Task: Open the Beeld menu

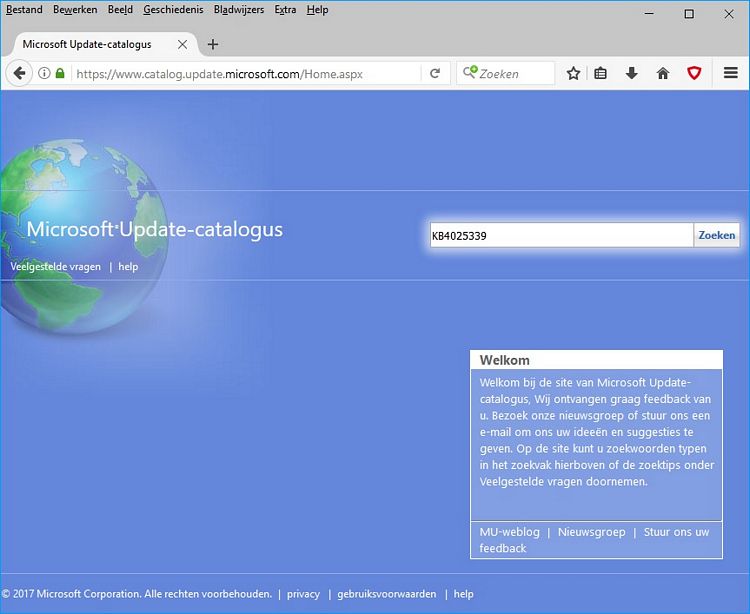Action: click(x=120, y=10)
